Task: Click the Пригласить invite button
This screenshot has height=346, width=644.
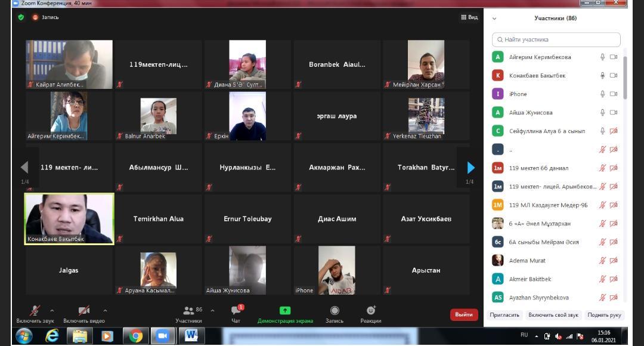Action: coord(504,315)
